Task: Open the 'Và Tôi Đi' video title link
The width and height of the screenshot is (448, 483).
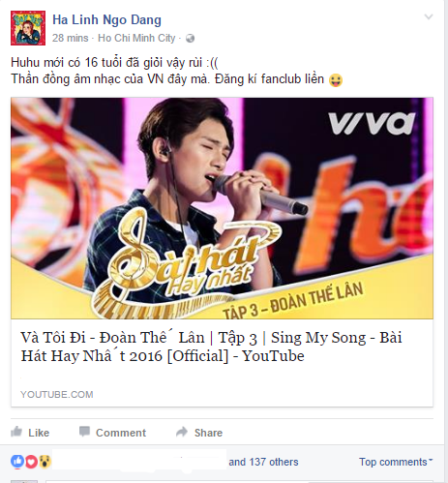Action: (211, 347)
